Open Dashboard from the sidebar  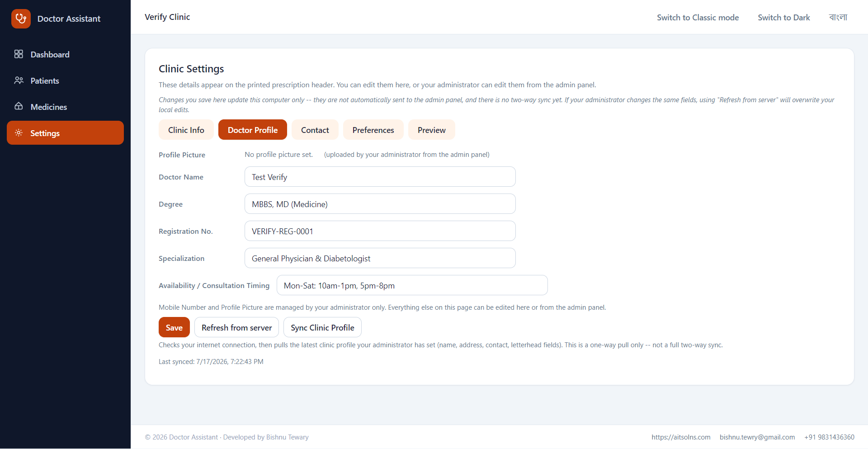pos(65,54)
